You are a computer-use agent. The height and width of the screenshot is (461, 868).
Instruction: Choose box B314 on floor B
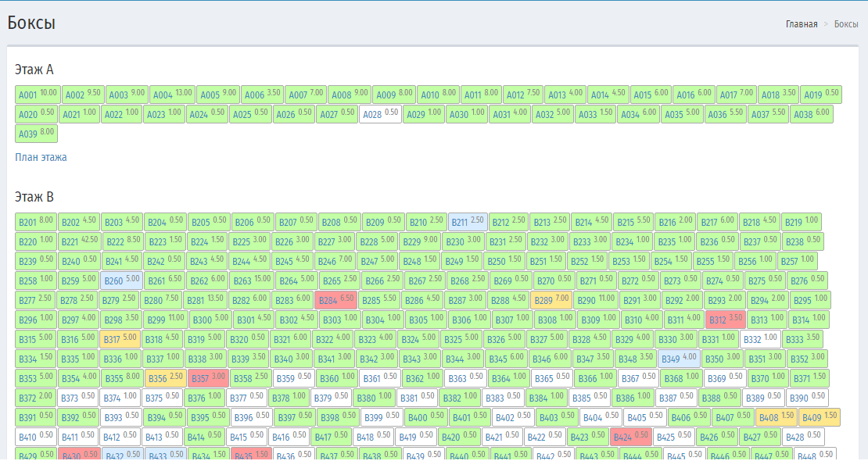click(809, 320)
